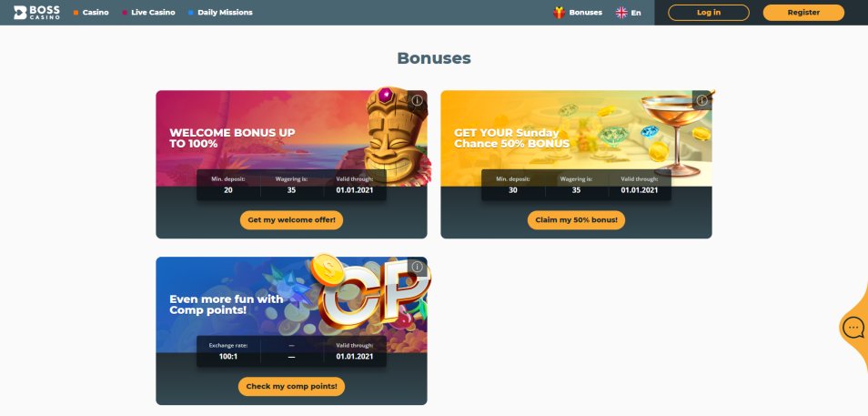Open info icon on Comp points card
This screenshot has width=868, height=416.
point(417,267)
